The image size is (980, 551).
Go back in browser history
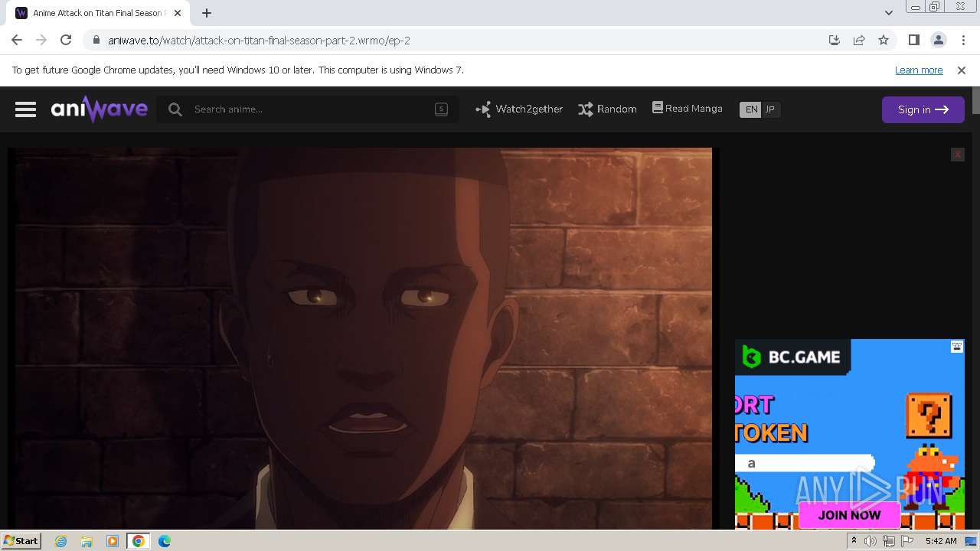[x=17, y=41]
